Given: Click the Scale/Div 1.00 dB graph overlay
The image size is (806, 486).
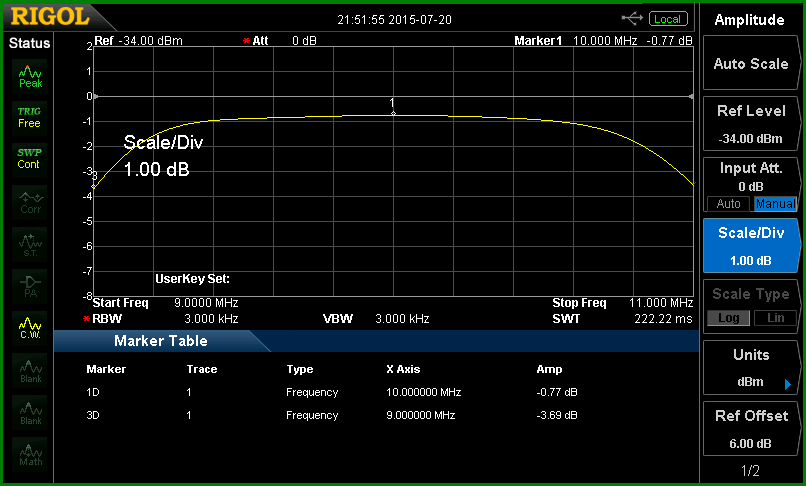Looking at the screenshot, I should click(x=163, y=156).
